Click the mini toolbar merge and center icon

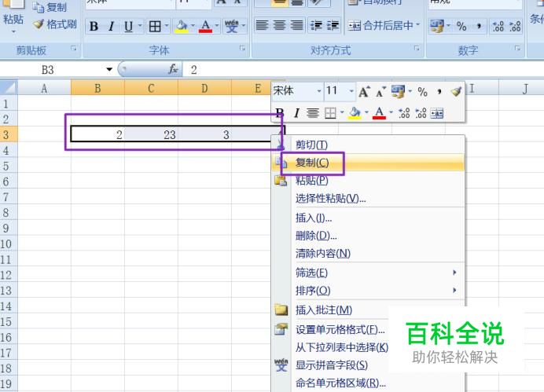[437, 113]
